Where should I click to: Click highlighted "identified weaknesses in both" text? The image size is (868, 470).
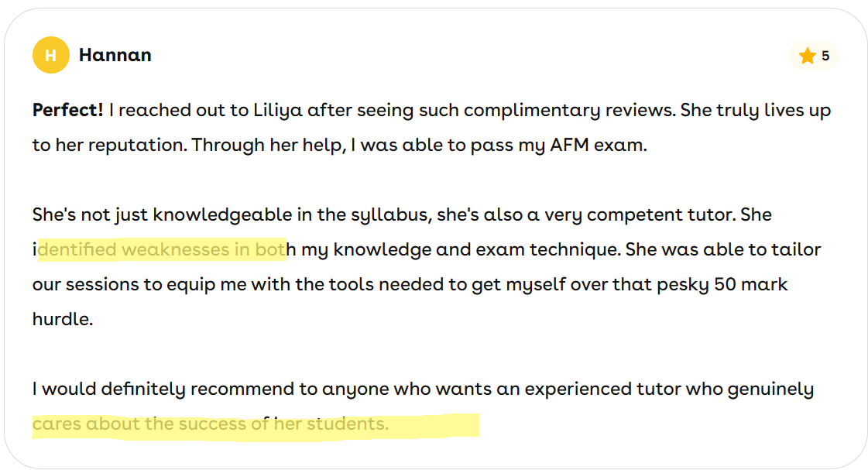(163, 249)
